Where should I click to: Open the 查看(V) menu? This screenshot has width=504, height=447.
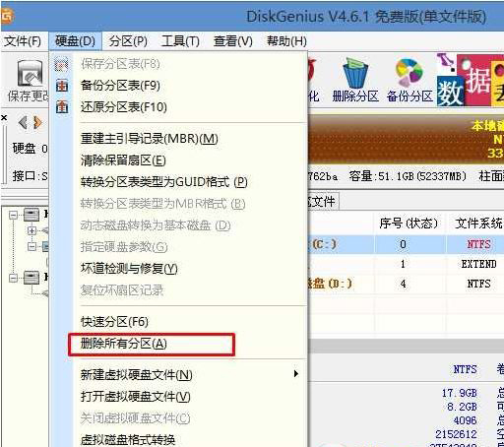(232, 41)
